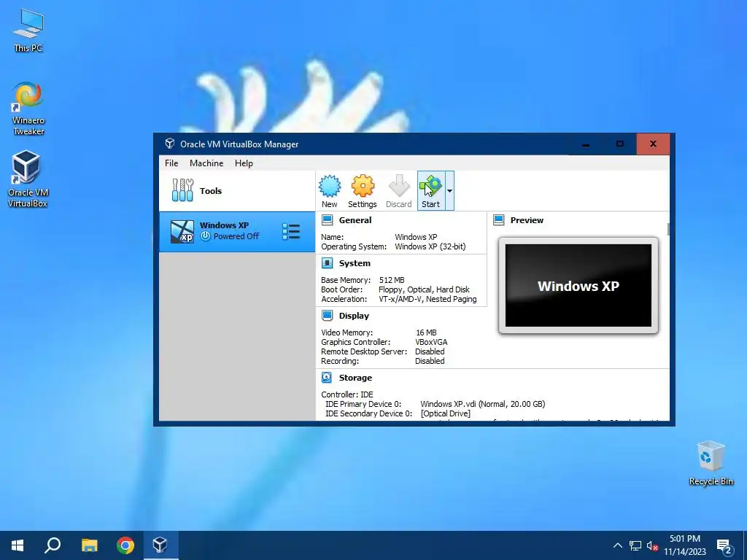Select the Winaero Tweaker desktop shortcut
This screenshot has height=560, width=747.
coord(28,109)
